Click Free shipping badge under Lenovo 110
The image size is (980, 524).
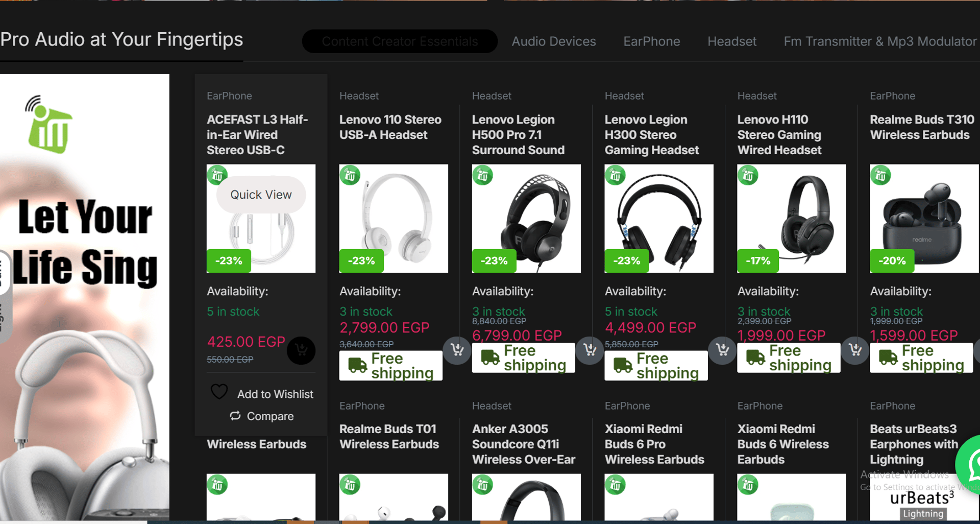(391, 366)
